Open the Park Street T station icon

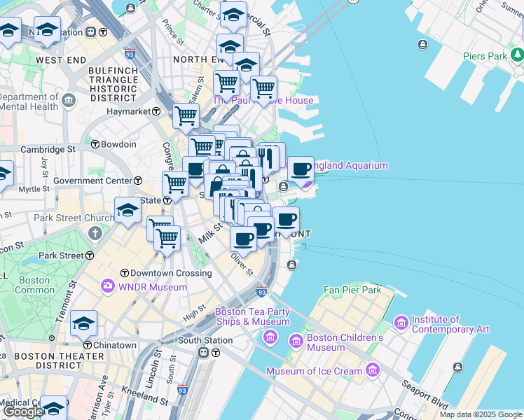coord(90,255)
